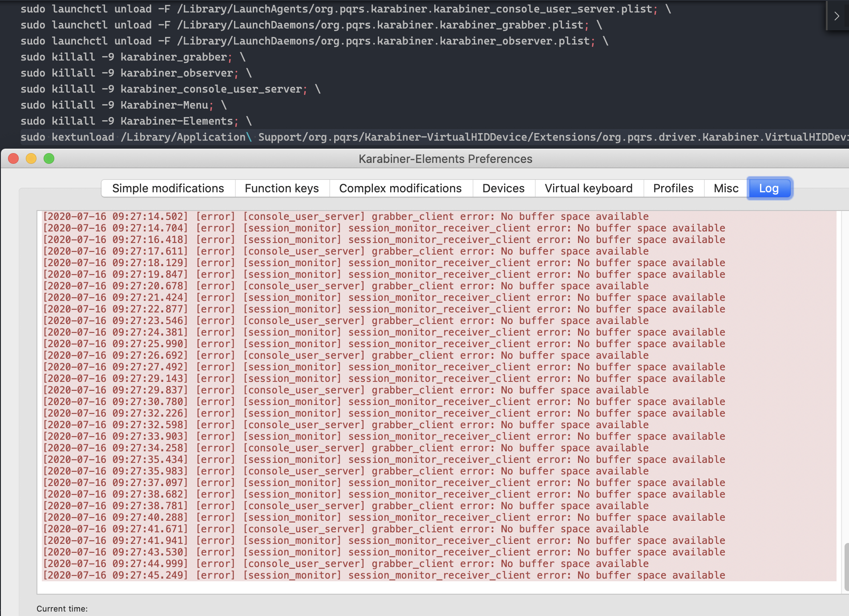849x616 pixels.
Task: Click terminal line unloading karabiner_observer.plist
Action: click(x=314, y=41)
